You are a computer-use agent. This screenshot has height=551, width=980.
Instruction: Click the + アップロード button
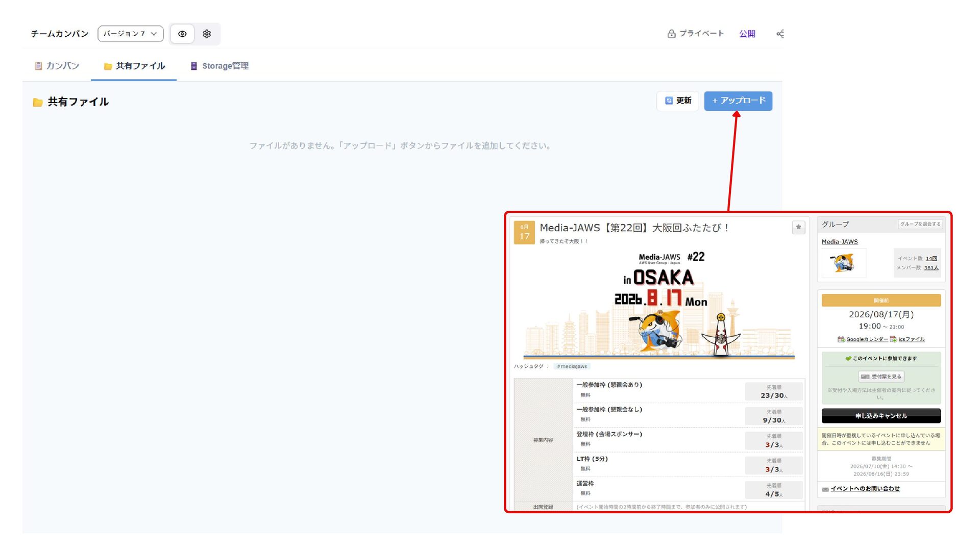tap(738, 101)
